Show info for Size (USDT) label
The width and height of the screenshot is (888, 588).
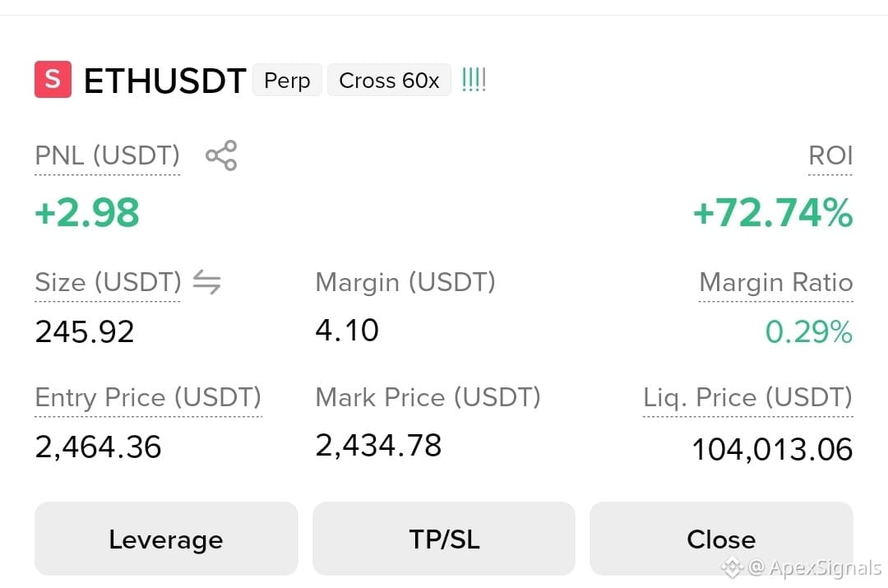[x=109, y=282]
